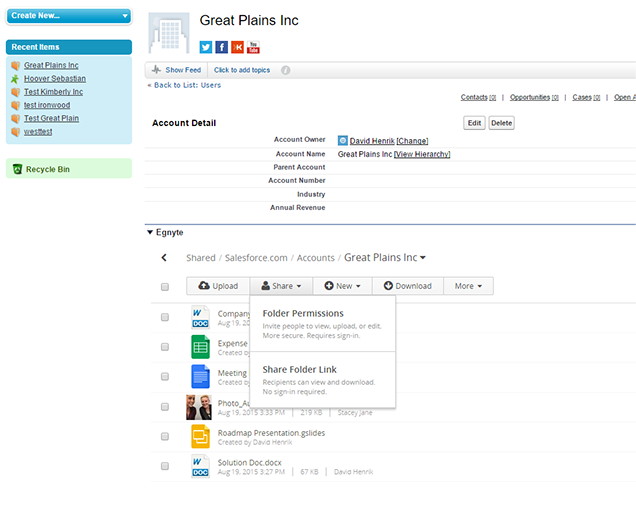Collapse the Egnyte section
636x514 pixels.
coord(150,232)
